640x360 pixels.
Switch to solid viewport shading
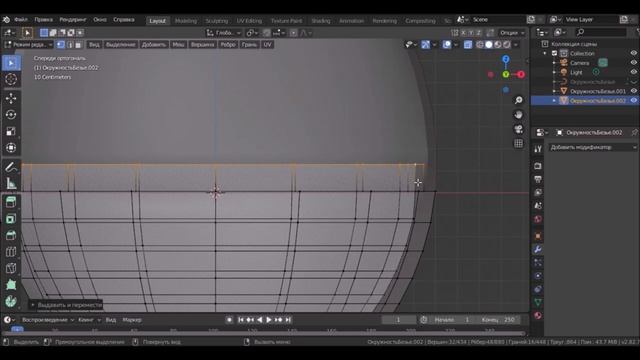(489, 44)
